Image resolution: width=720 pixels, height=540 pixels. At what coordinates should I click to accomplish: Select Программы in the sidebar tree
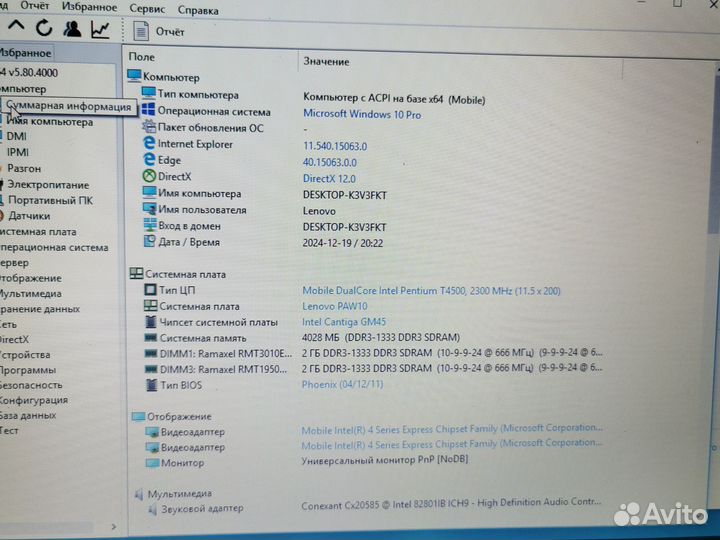tap(28, 370)
